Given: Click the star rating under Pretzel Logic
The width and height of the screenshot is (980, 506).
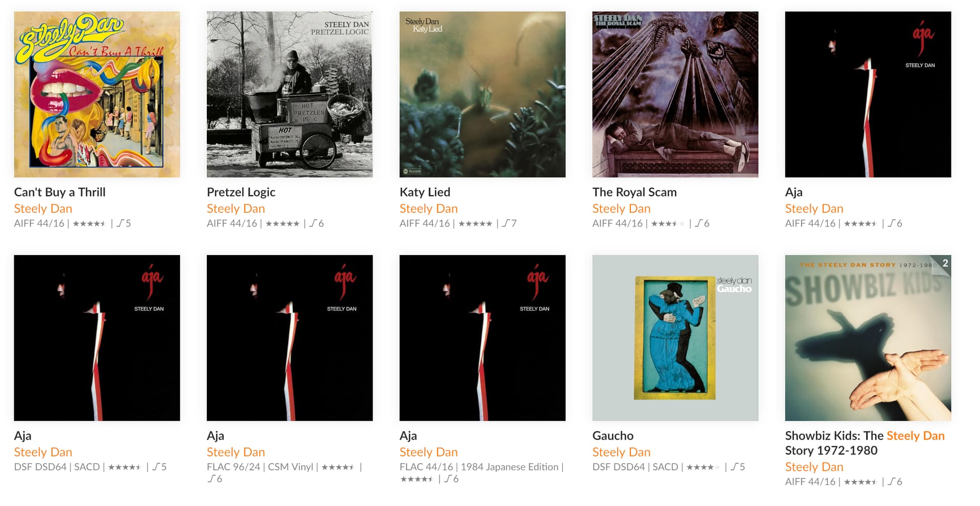Looking at the screenshot, I should 282,223.
